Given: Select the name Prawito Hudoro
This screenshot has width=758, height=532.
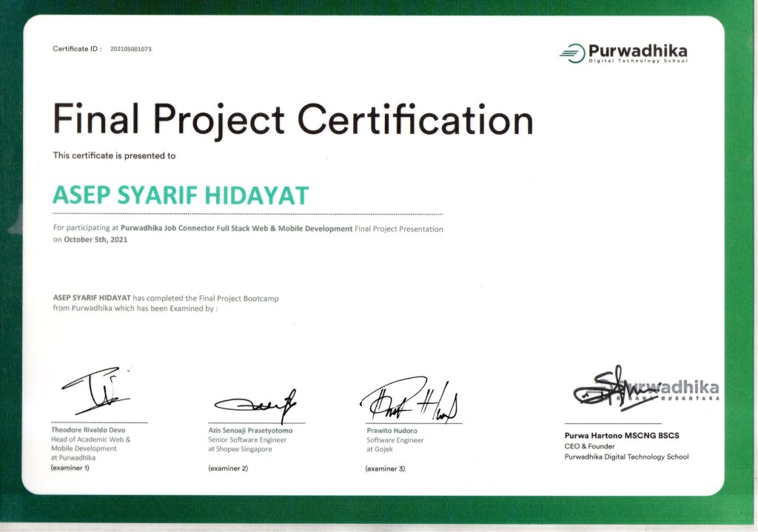Looking at the screenshot, I should pyautogui.click(x=392, y=431).
